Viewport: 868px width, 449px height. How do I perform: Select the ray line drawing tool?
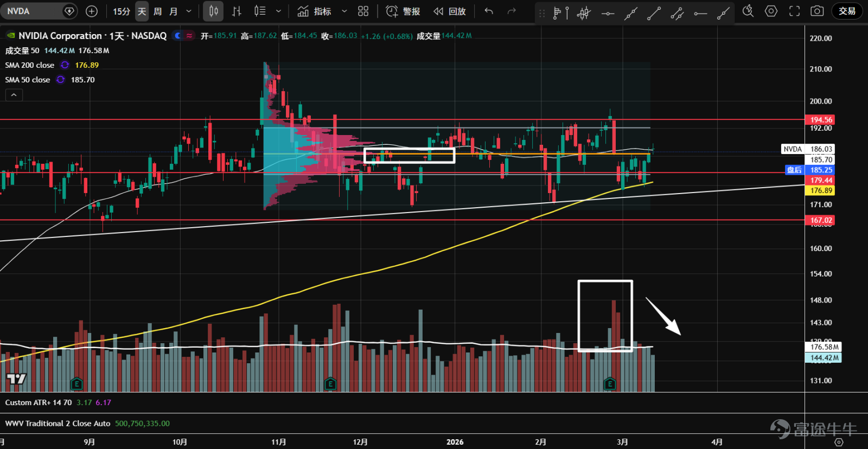tap(723, 13)
